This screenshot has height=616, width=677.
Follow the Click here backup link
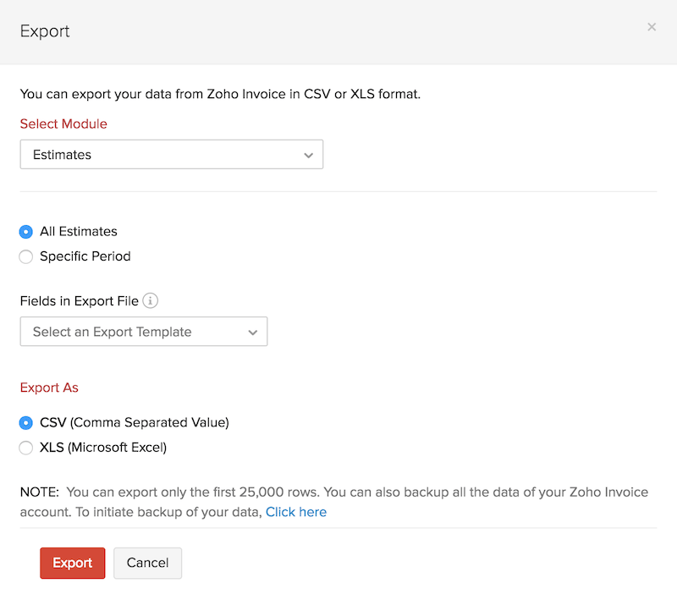pyautogui.click(x=295, y=512)
